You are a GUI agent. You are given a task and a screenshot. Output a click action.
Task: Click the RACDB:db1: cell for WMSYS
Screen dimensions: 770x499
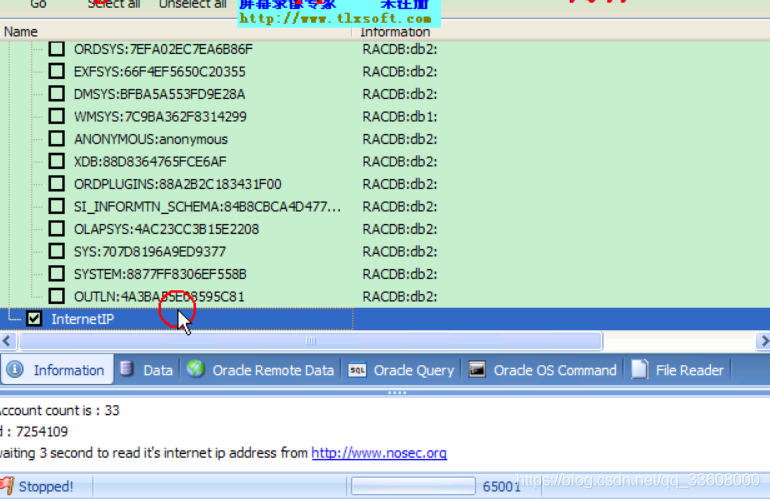[400, 116]
